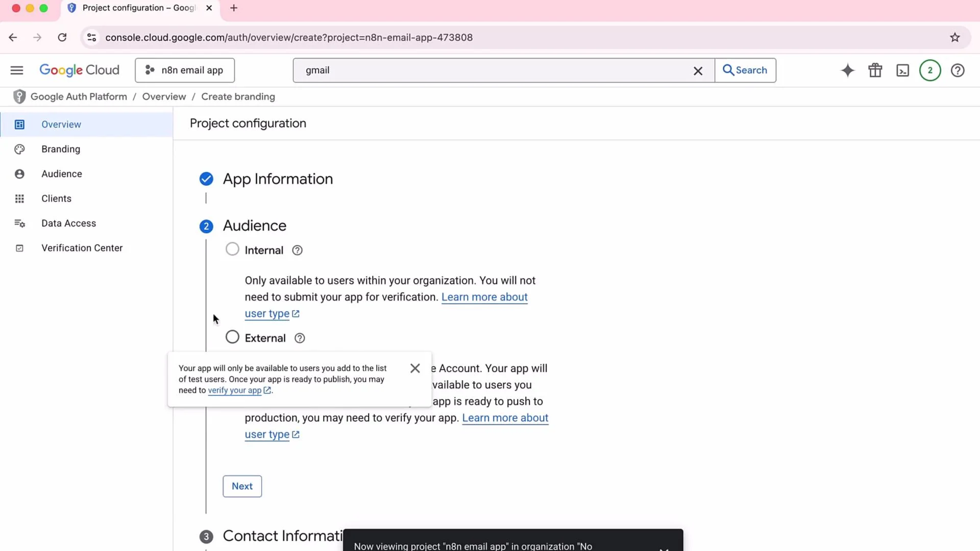Open Learn more about user type under External

point(505,418)
